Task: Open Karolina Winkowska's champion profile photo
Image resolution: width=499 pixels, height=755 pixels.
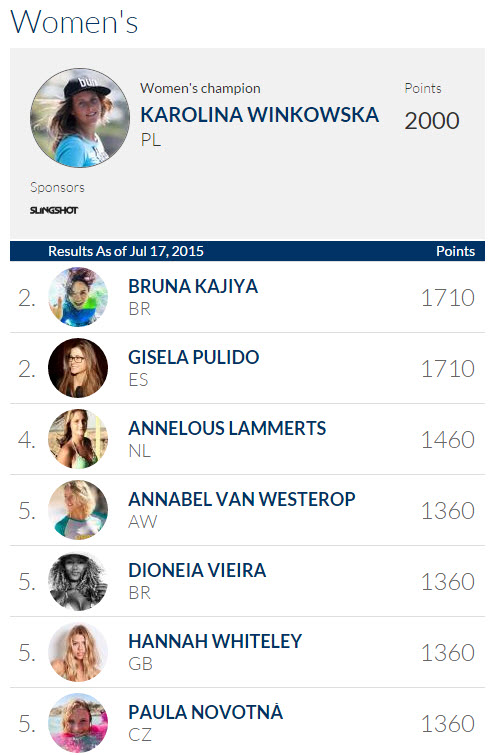Action: pos(80,118)
